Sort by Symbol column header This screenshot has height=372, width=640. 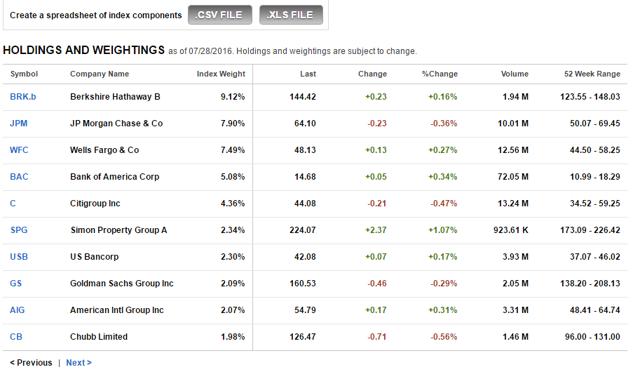24,74
